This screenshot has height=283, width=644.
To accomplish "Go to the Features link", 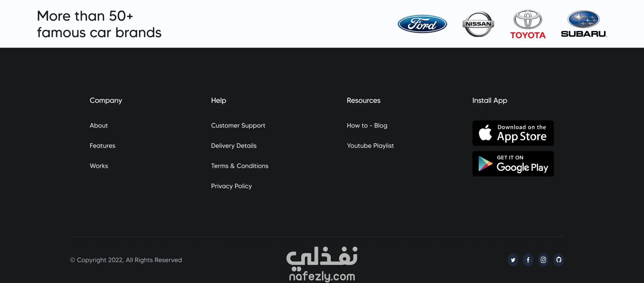I will (102, 146).
